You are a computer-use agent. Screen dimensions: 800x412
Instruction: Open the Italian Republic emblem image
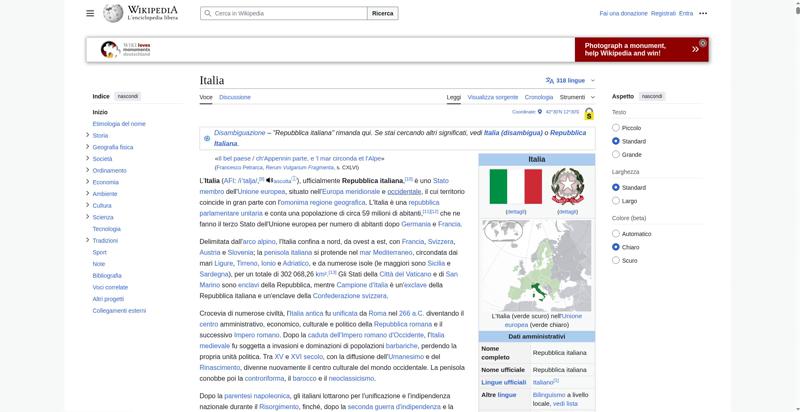[567, 187]
